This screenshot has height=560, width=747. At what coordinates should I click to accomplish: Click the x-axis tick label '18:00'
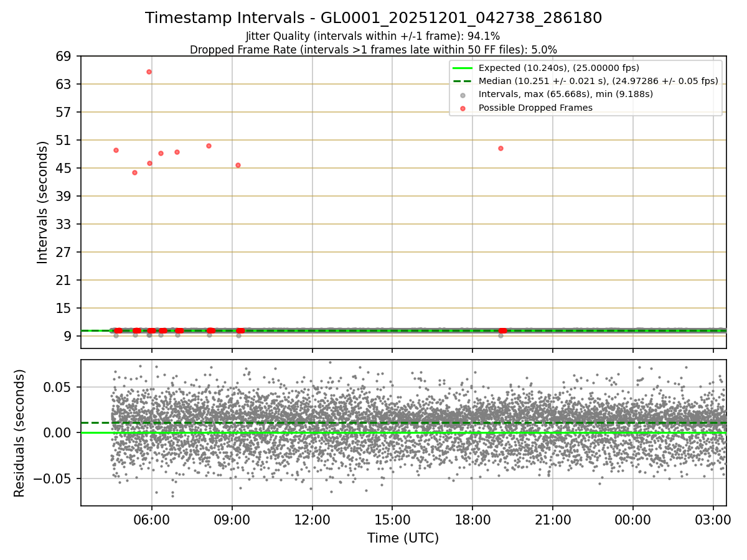472,519
